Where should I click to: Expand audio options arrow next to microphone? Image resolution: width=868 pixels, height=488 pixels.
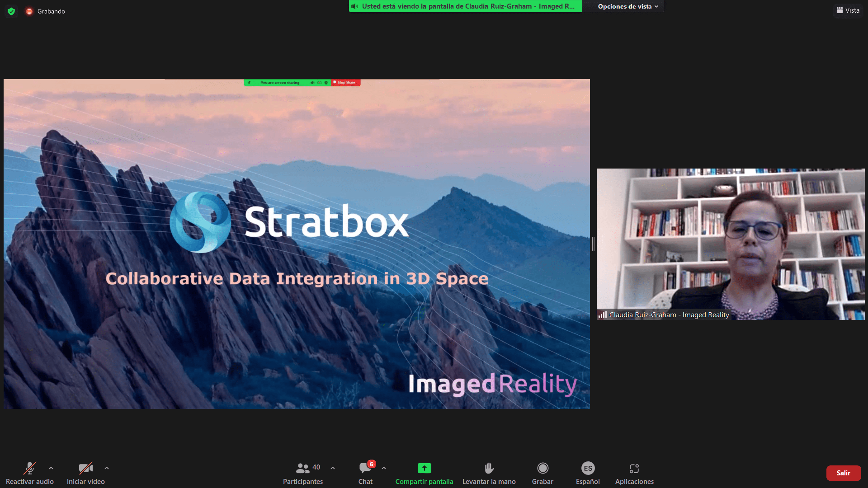(x=51, y=468)
